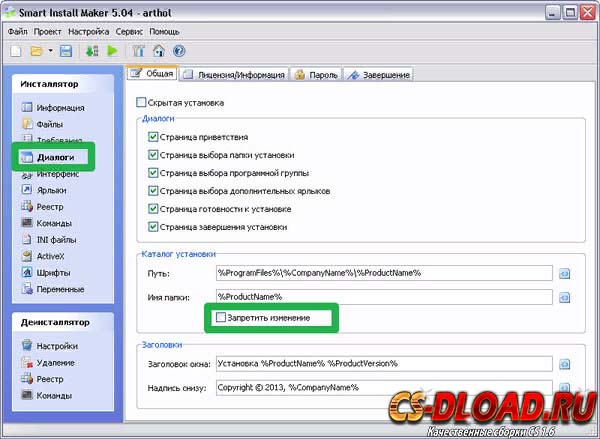Viewport: 600px width, 439px height.
Task: Click the New project toolbar icon
Action: click(16, 51)
